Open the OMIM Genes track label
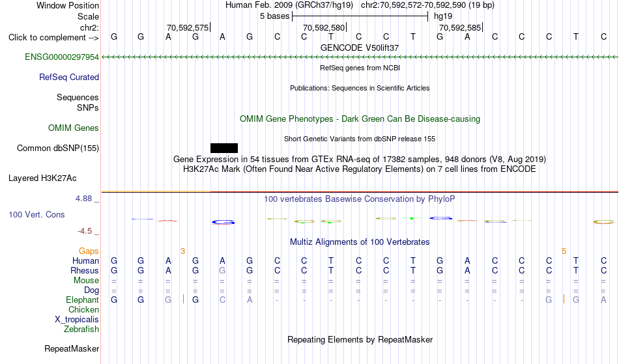The width and height of the screenshot is (619, 364). tap(73, 128)
